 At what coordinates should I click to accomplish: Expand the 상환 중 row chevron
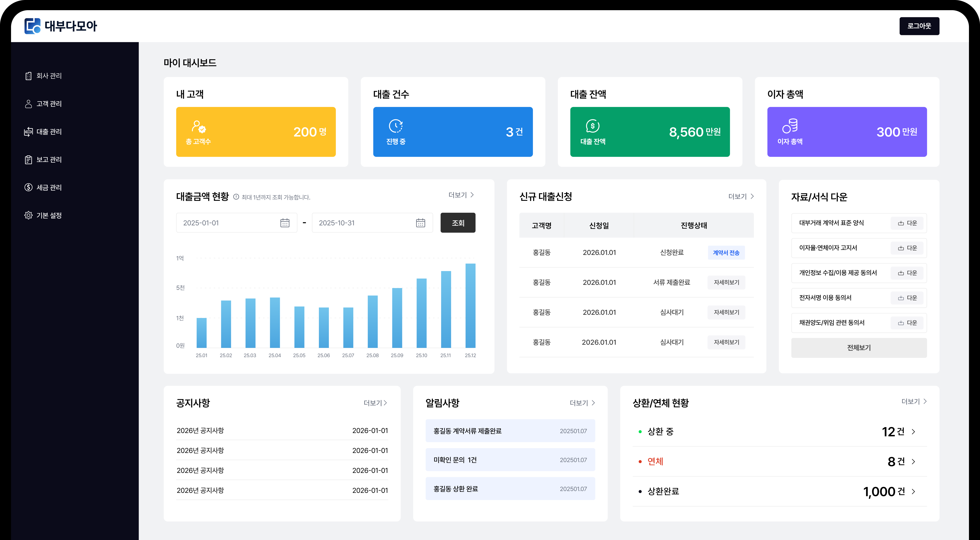[x=913, y=432]
